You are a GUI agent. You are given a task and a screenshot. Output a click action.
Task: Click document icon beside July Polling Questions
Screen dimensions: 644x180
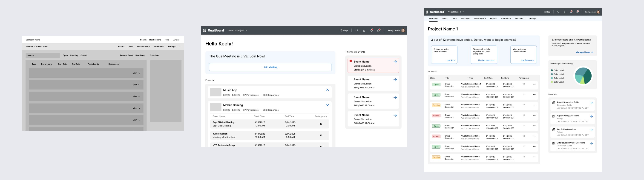pyautogui.click(x=554, y=129)
